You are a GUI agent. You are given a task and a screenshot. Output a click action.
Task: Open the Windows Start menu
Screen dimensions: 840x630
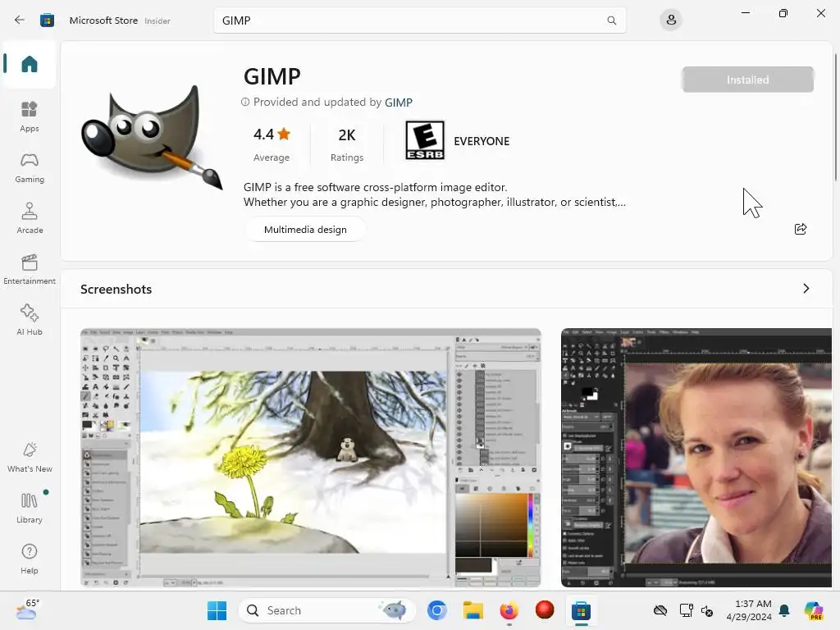point(217,610)
